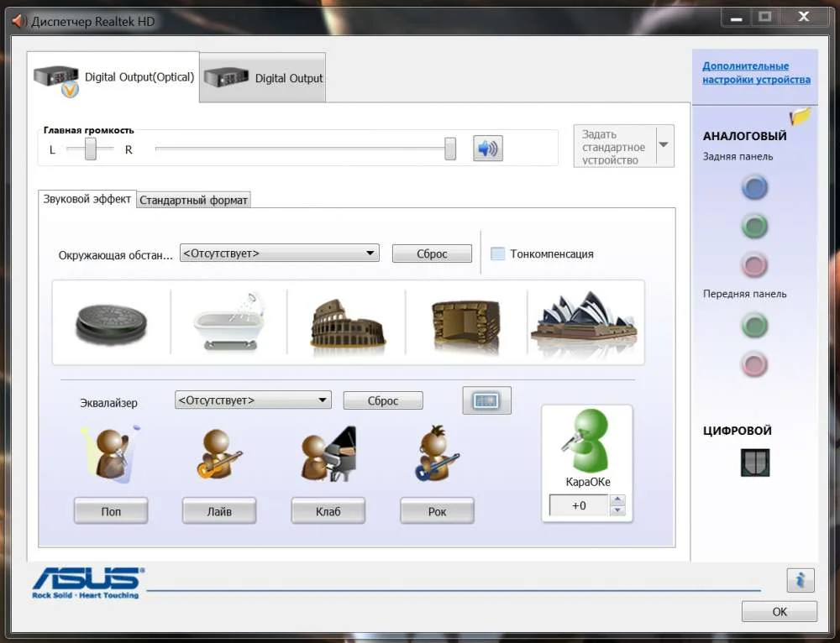840x643 pixels.
Task: Click the pink rear panel jack
Action: [x=754, y=264]
